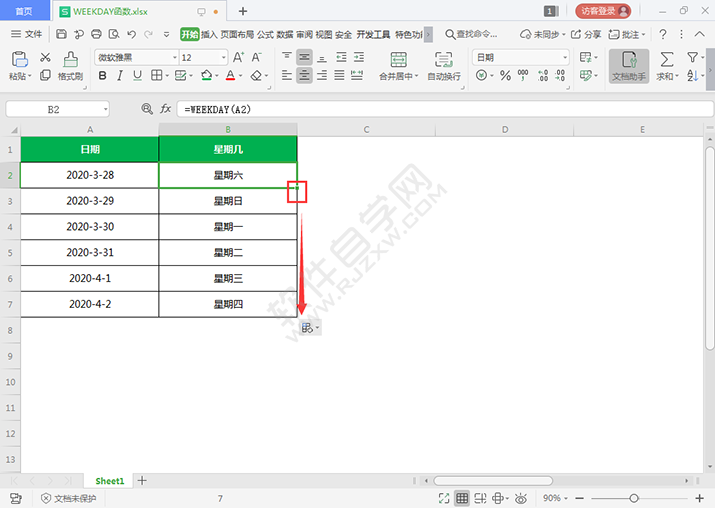Decrease font size with smaller A
This screenshot has width=715, height=508.
coord(256,57)
